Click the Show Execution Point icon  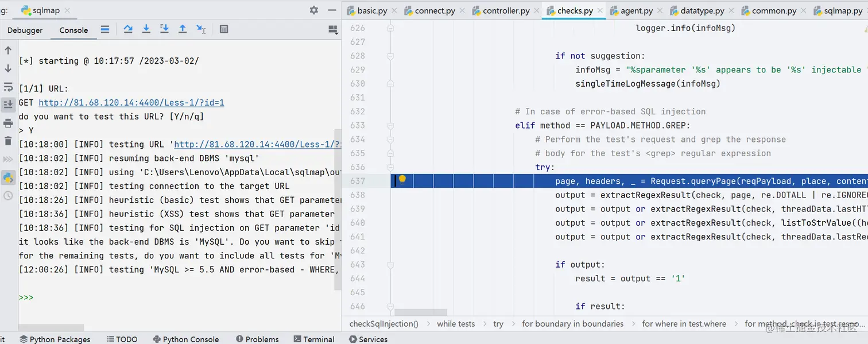105,29
